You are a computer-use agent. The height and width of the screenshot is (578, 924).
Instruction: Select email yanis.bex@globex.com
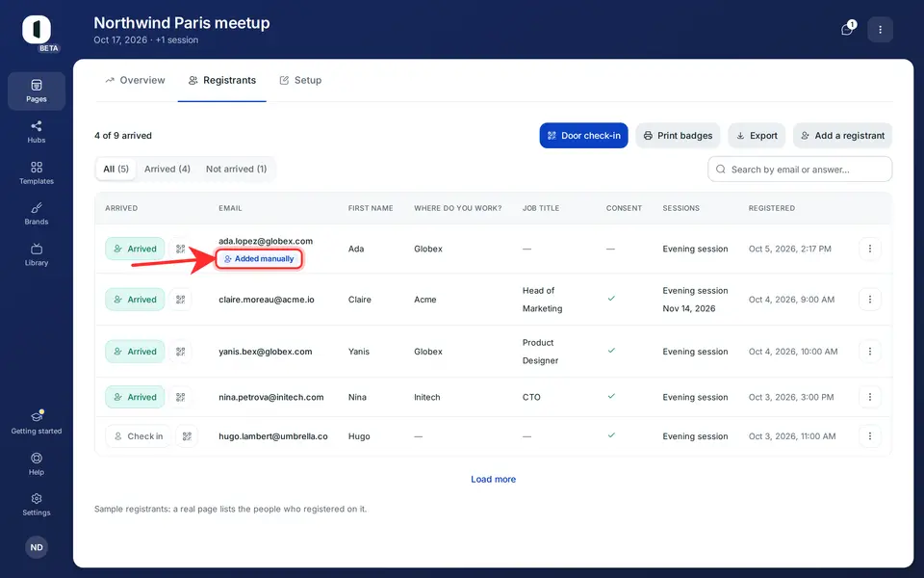tap(266, 352)
